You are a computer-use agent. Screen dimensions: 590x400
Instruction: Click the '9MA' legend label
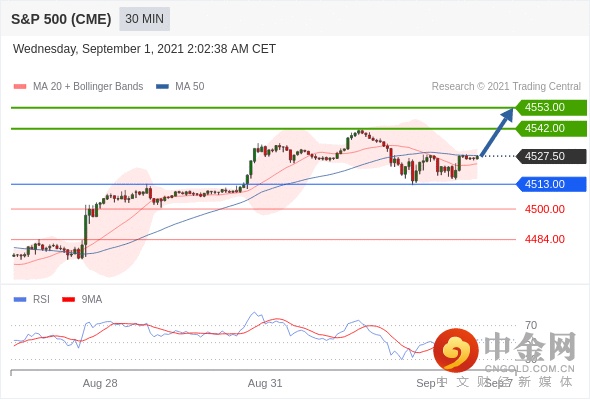[92, 300]
